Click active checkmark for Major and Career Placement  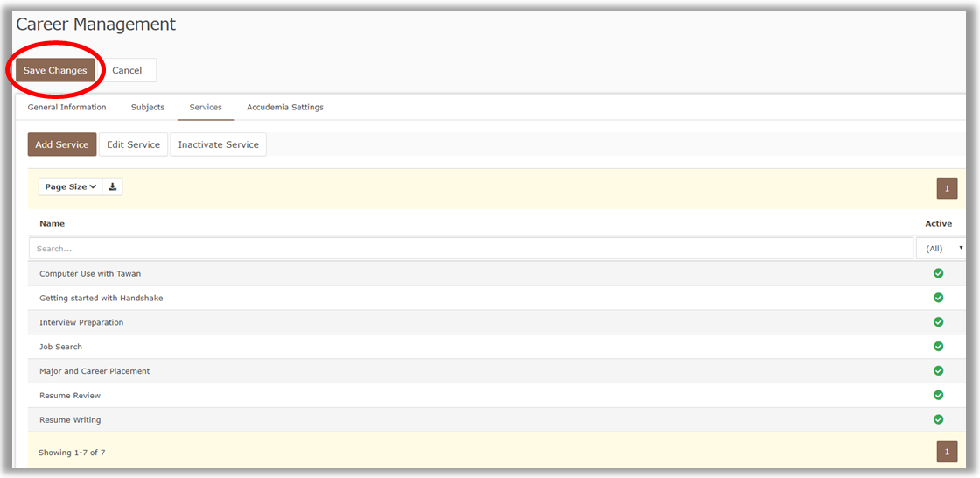point(938,370)
